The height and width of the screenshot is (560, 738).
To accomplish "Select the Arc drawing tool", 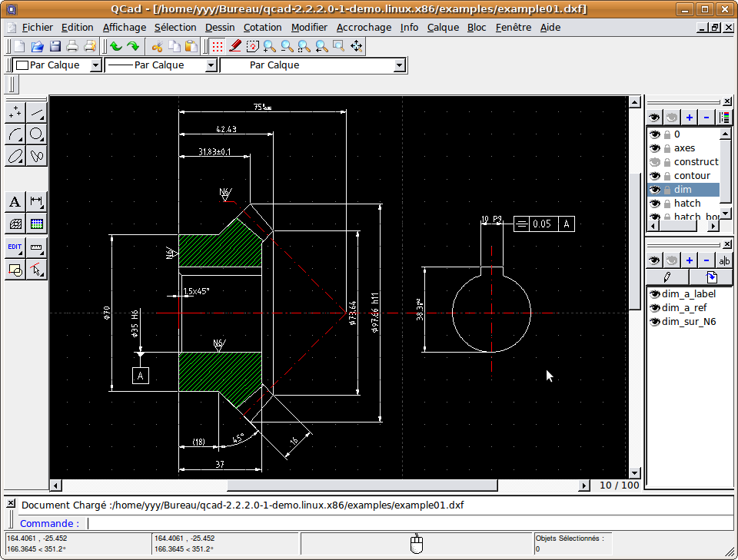I will pyautogui.click(x=15, y=134).
